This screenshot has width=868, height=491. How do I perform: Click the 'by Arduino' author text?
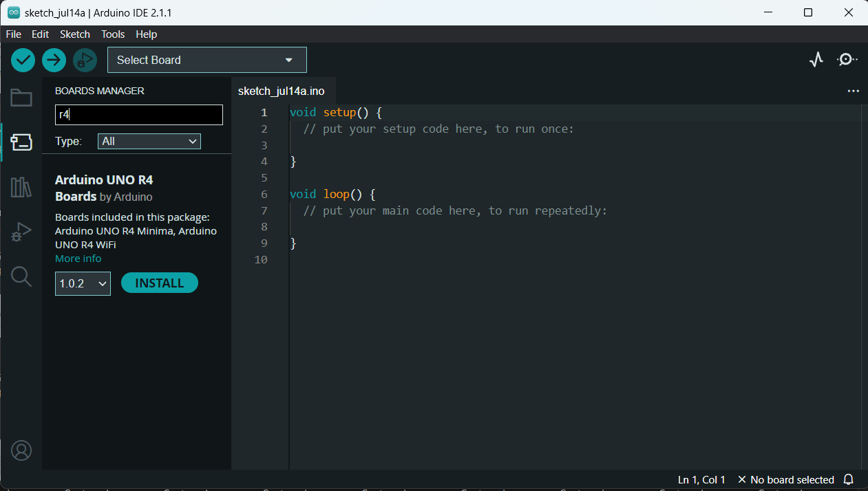pyautogui.click(x=126, y=197)
